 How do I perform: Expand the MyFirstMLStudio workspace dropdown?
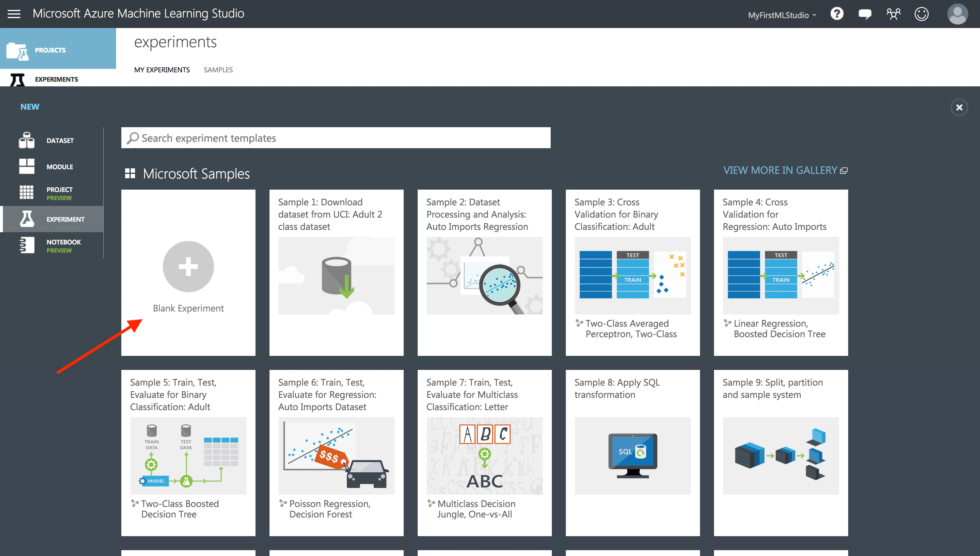782,15
